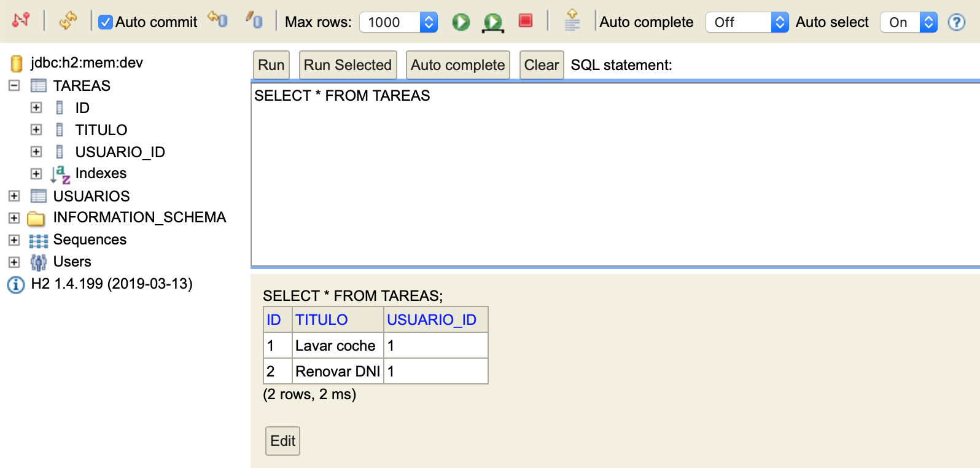Viewport: 980px width, 468px height.
Task: Toggle the Auto commit checkbox
Action: (x=106, y=22)
